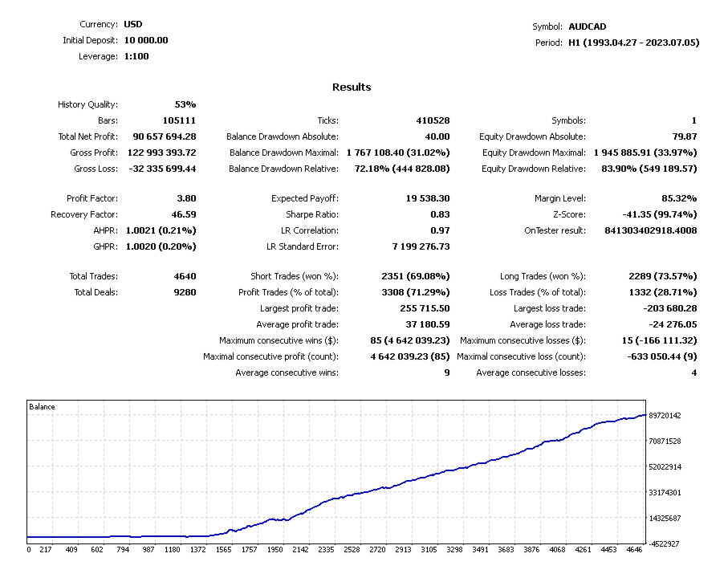Select the x-axis trade number 3298
The image size is (728, 578).
pos(454,550)
